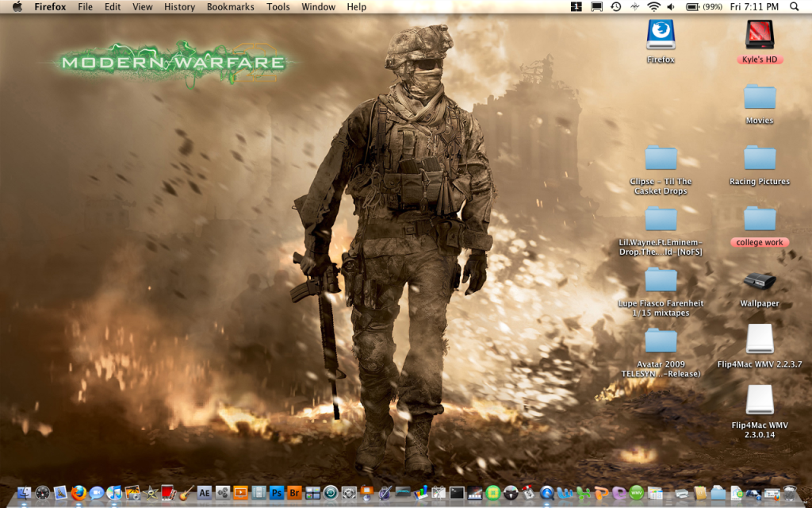This screenshot has height=508, width=812.
Task: Launch Microsoft Word from the Dock
Action: pyautogui.click(x=565, y=492)
